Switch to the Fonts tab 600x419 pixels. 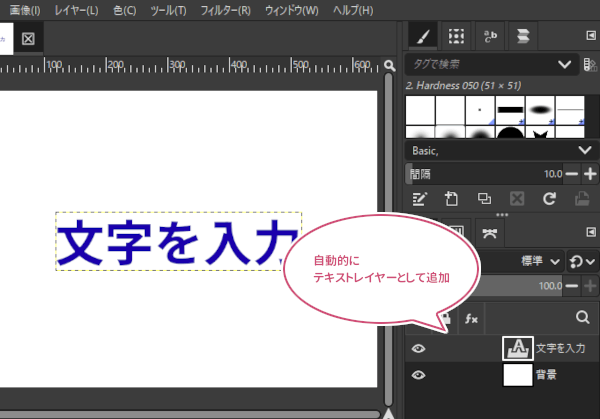point(490,36)
